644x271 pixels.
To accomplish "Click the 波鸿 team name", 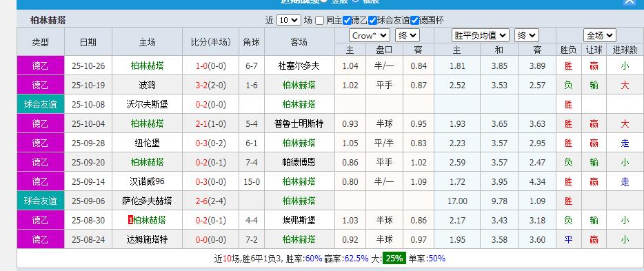I will (147, 85).
